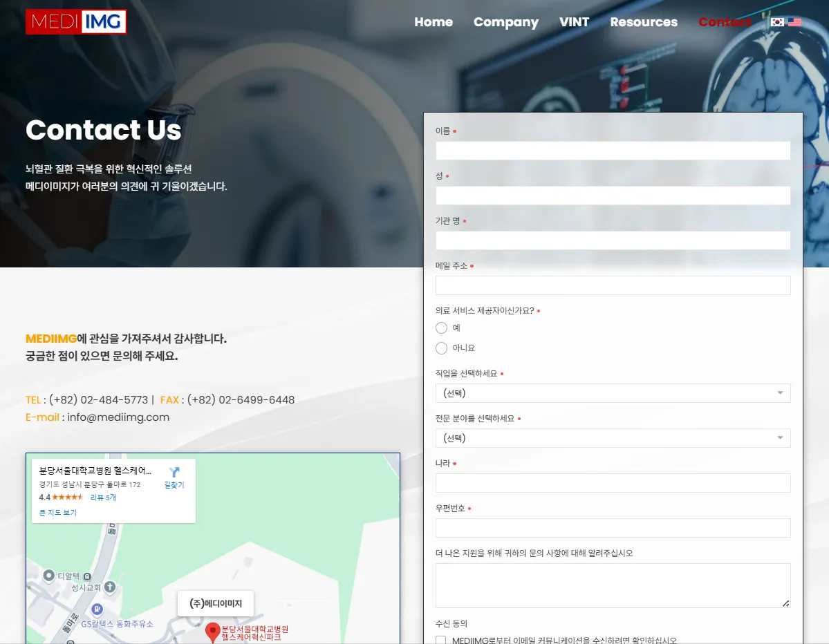Click the info@mediimg.com email address
Image resolution: width=829 pixels, height=644 pixels.
pos(118,417)
